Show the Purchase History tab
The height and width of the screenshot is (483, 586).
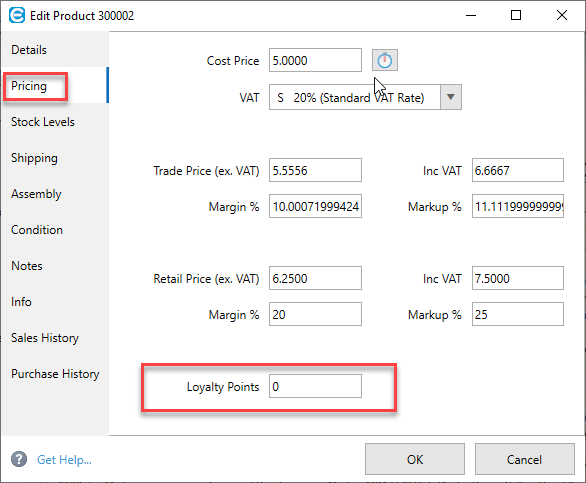(x=55, y=374)
